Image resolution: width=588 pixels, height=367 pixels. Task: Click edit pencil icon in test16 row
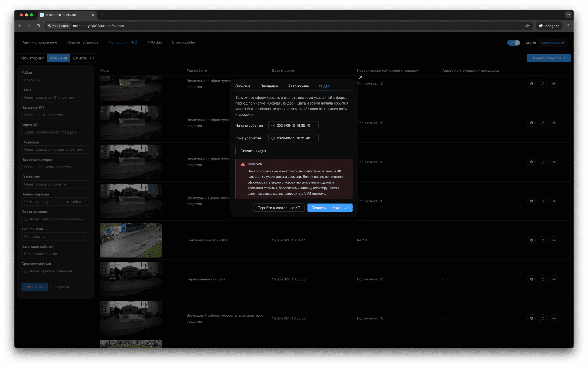click(543, 240)
